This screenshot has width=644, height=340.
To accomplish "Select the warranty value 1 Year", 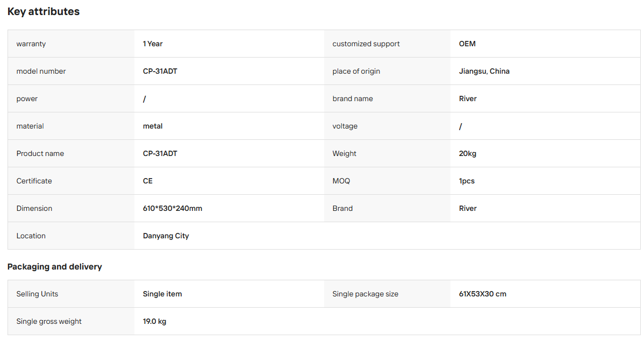I will [x=153, y=44].
